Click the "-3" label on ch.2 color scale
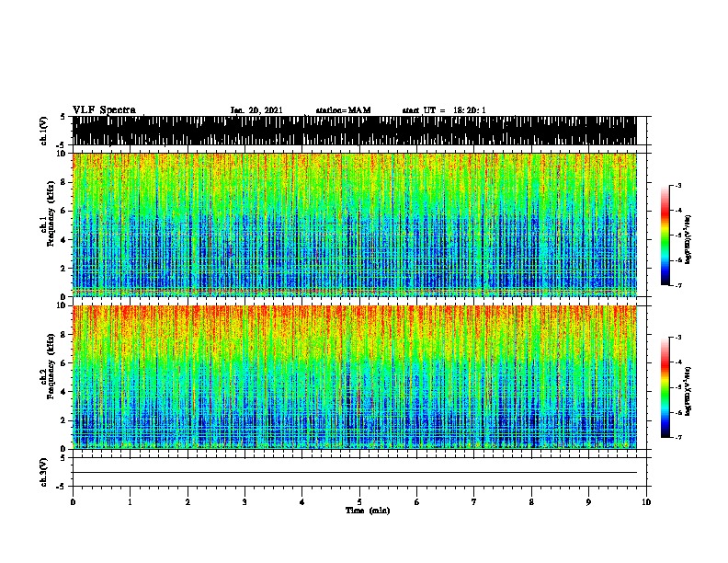 (x=678, y=338)
